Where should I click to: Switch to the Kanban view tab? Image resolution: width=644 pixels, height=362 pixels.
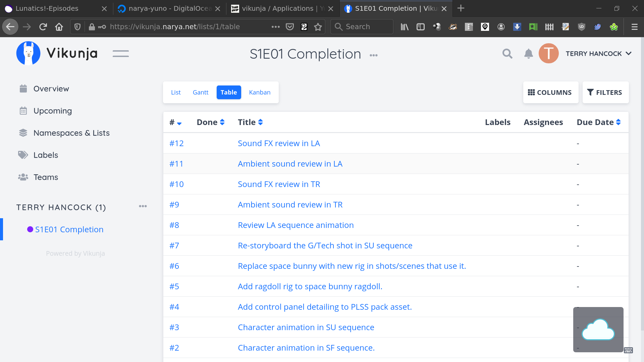coord(260,93)
